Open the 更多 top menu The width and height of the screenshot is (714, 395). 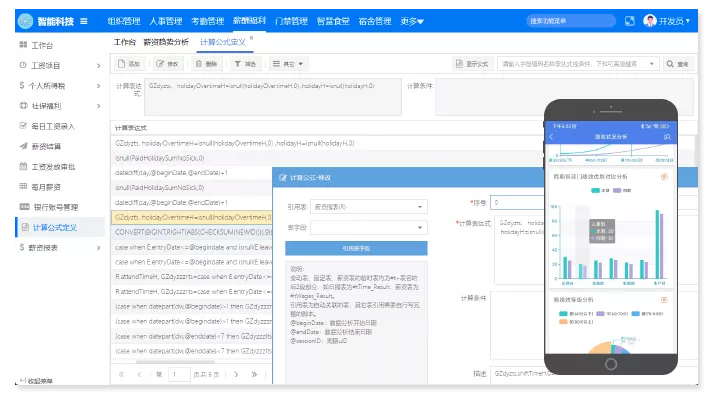tap(412, 21)
